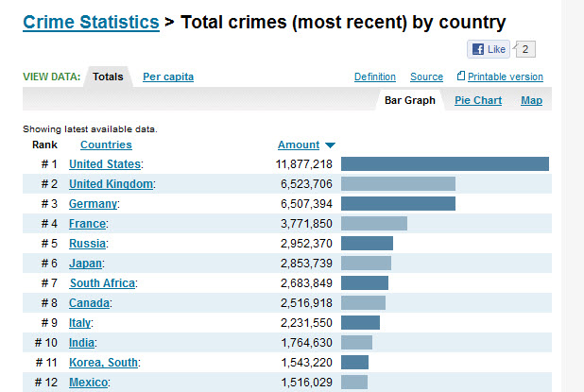Image resolution: width=584 pixels, height=392 pixels.
Task: Open the Printable version link
Action: 505,77
